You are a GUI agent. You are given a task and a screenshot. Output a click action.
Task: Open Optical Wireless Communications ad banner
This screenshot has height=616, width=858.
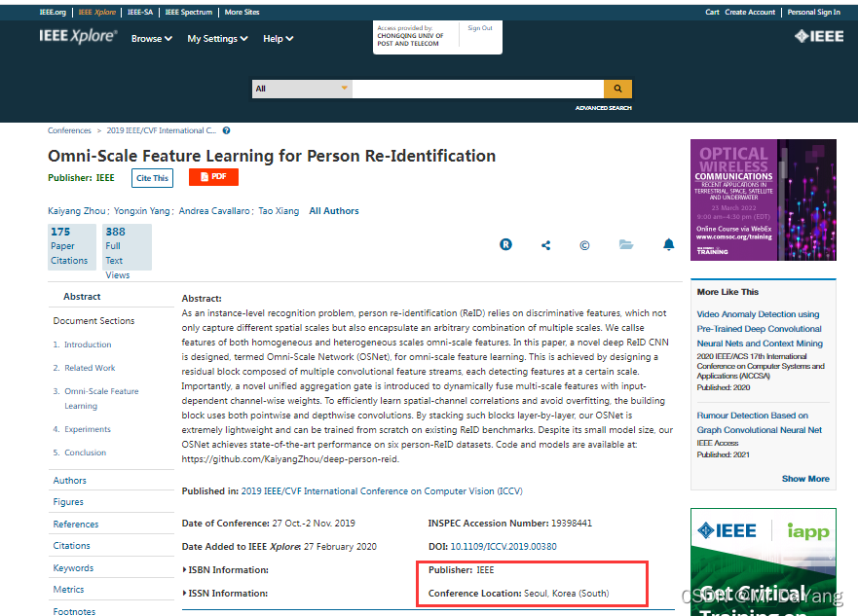tap(763, 200)
